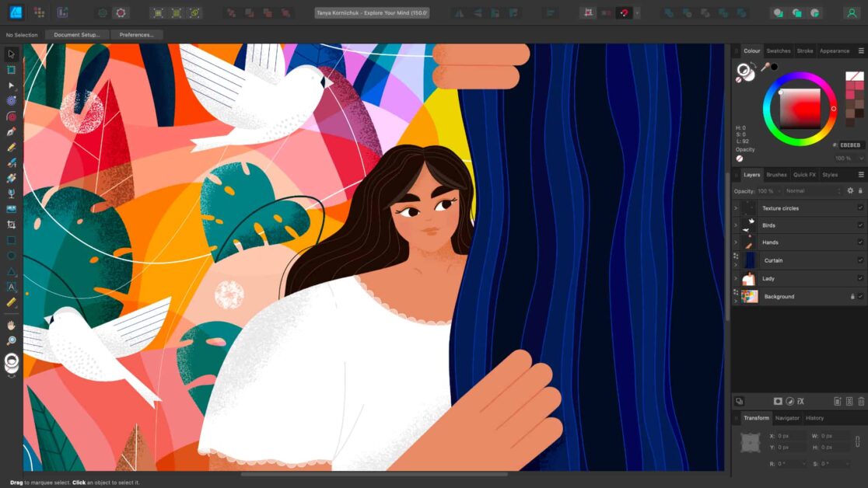Toggle visibility of the Texture circles layer

(x=859, y=208)
